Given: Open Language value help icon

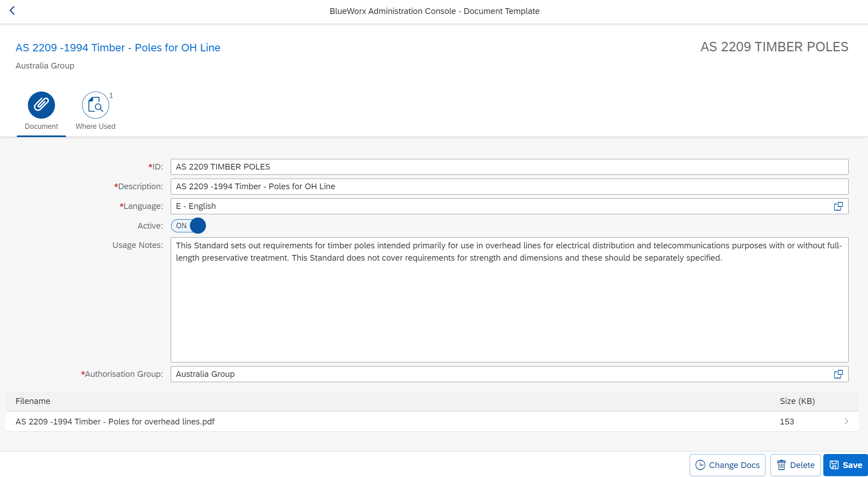Looking at the screenshot, I should pyautogui.click(x=838, y=206).
